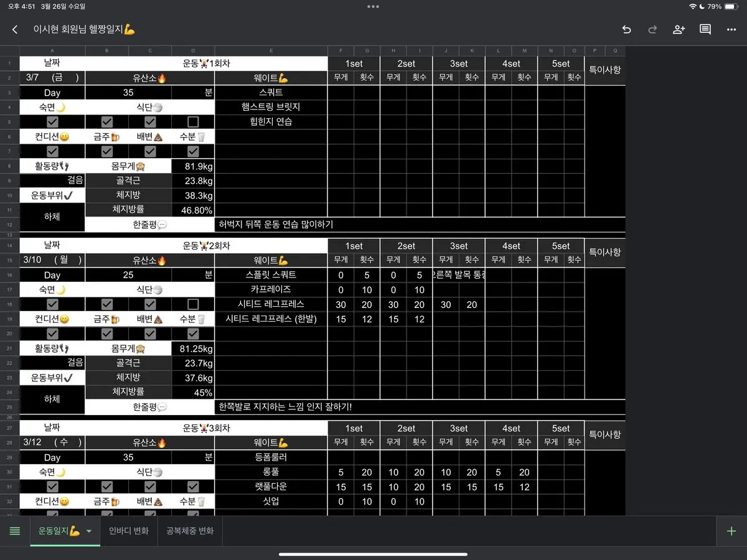Redo the last undone edit
Image resolution: width=747 pixels, height=560 pixels.
point(652,29)
